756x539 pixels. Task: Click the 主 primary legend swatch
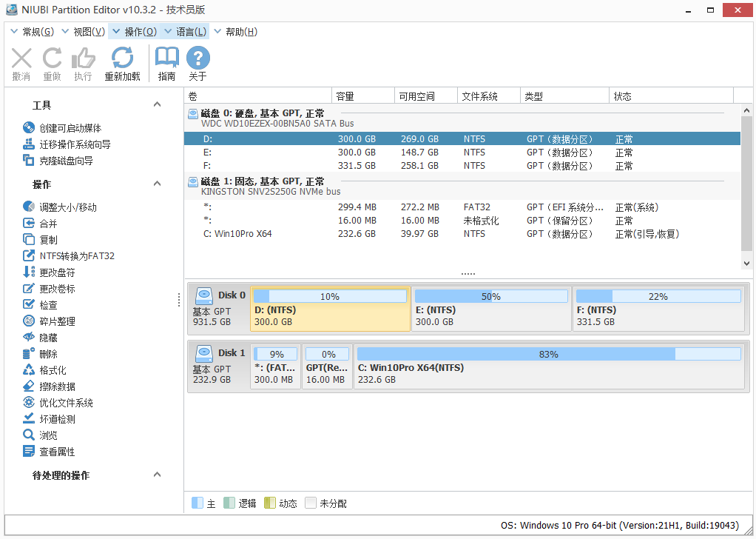point(198,503)
